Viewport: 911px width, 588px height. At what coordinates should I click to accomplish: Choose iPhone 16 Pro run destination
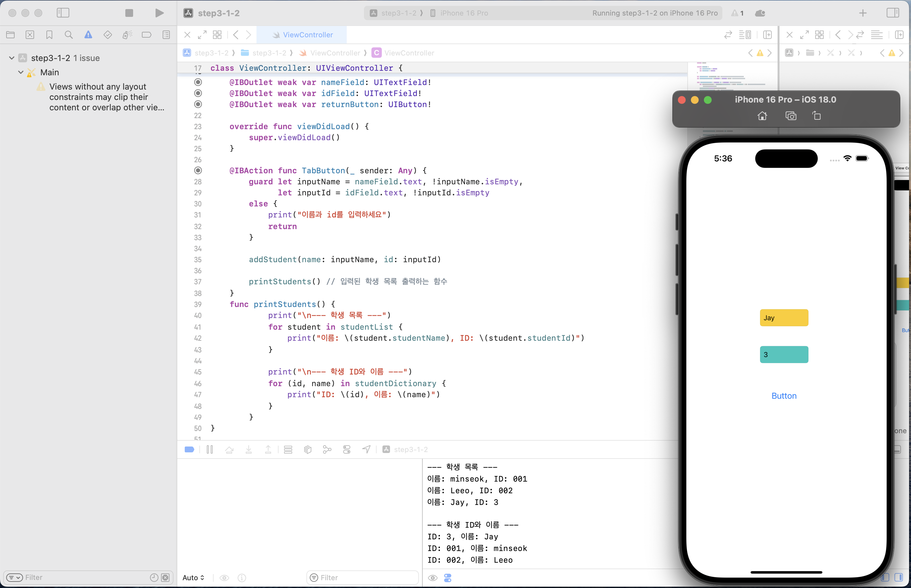pyautogui.click(x=459, y=13)
